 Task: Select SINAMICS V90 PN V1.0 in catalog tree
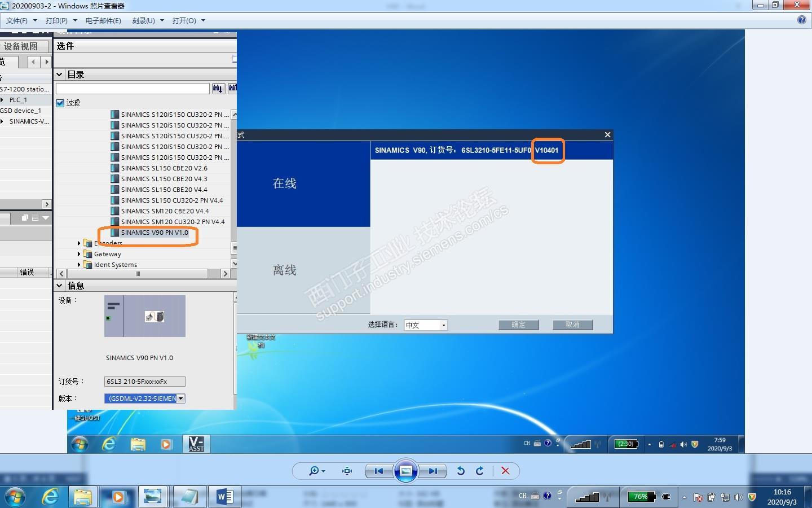pos(155,233)
